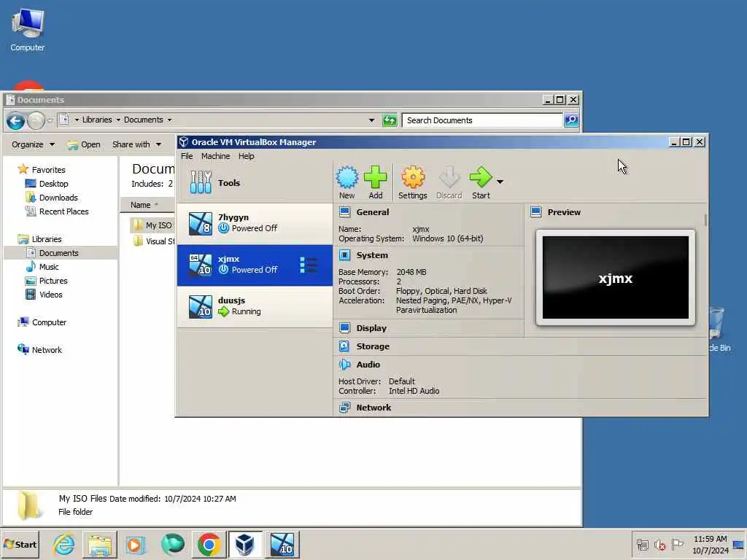
Task: Click the New virtual machine icon
Action: click(x=347, y=177)
